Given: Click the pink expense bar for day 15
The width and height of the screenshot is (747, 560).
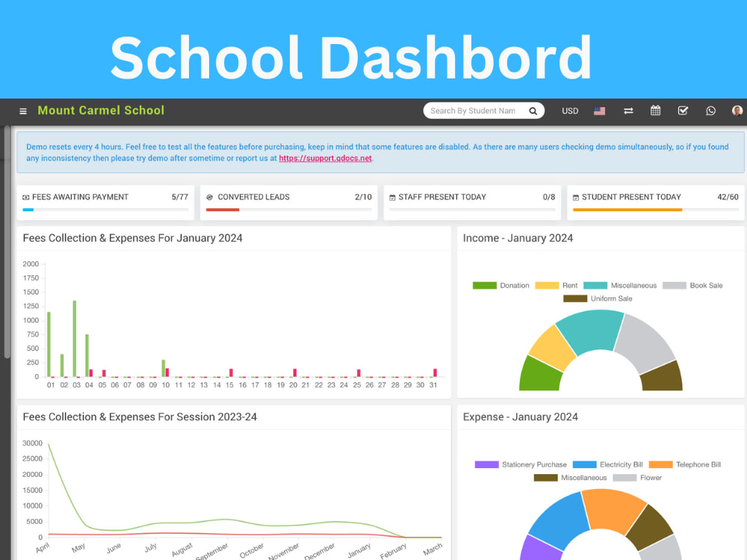Looking at the screenshot, I should (231, 373).
